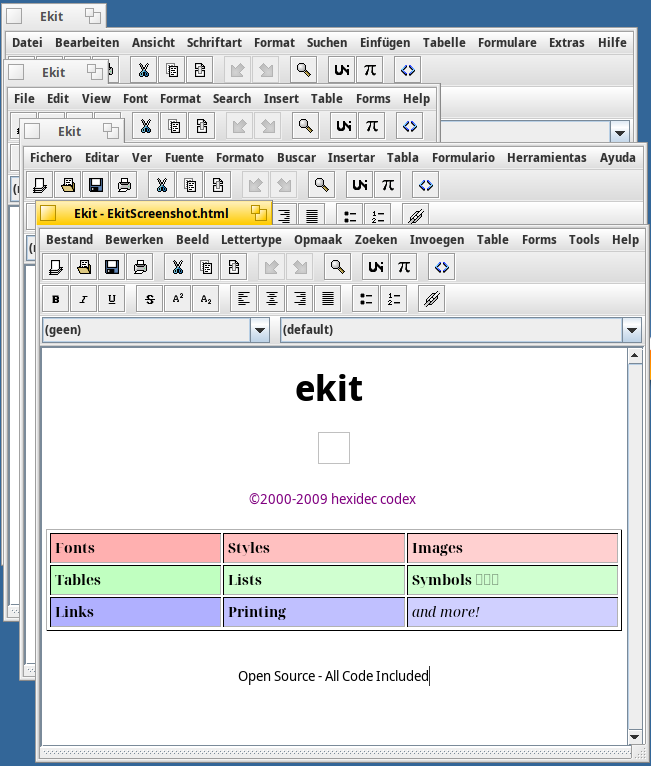Click the Fonts table cell
Screen dimensions: 651x766
[x=136, y=548]
